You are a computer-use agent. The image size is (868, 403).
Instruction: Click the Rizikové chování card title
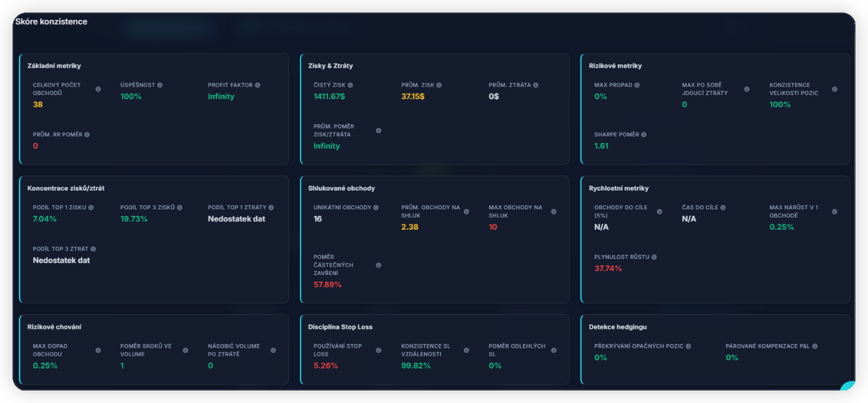[x=54, y=327]
